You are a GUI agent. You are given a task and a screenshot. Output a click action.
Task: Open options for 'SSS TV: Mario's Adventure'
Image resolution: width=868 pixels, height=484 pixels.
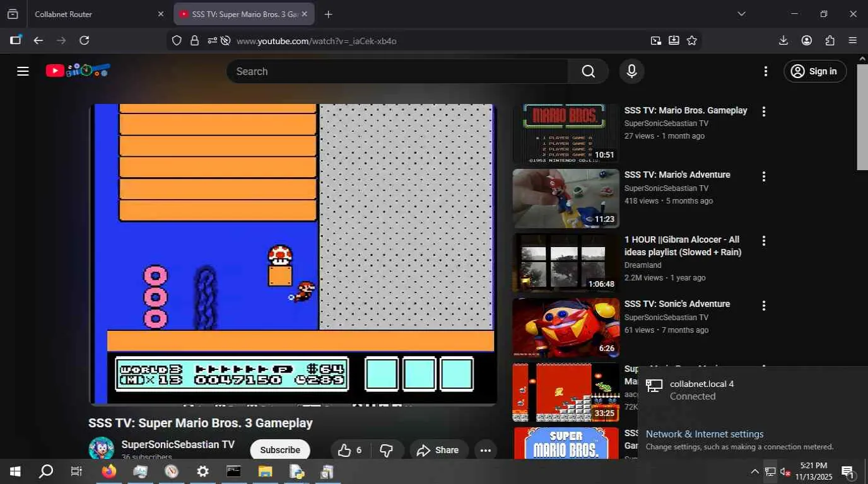click(x=764, y=176)
